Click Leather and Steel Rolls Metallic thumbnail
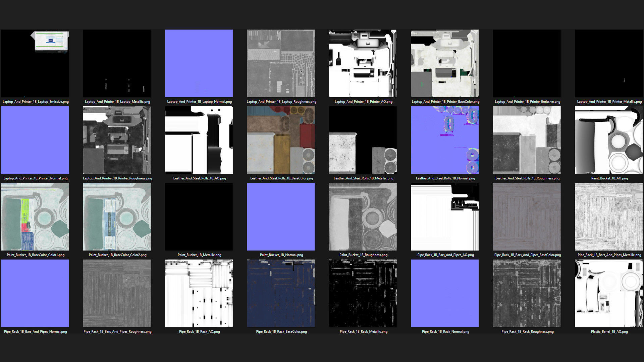The image size is (644, 362). click(x=363, y=140)
